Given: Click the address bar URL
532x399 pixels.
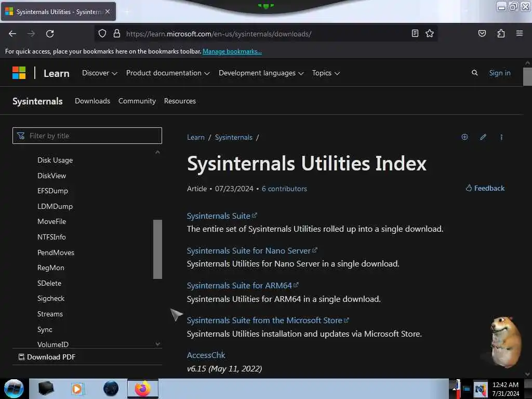Looking at the screenshot, I should 219,34.
